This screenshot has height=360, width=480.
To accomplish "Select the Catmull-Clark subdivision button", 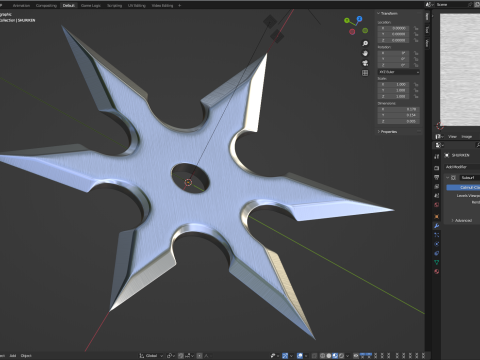I will tap(463, 188).
